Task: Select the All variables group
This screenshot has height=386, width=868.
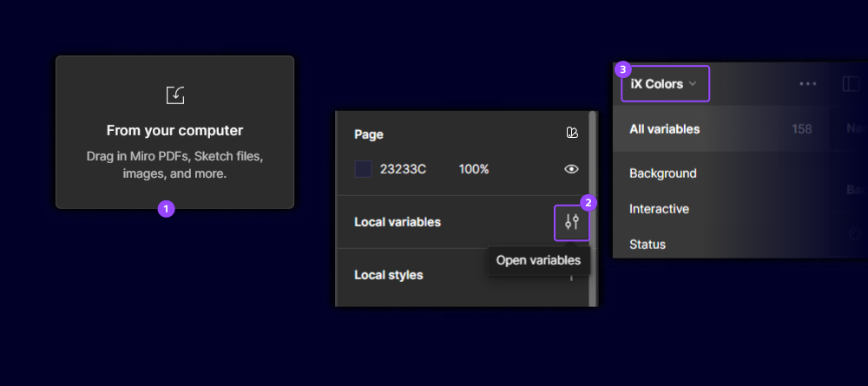Action: click(x=720, y=129)
